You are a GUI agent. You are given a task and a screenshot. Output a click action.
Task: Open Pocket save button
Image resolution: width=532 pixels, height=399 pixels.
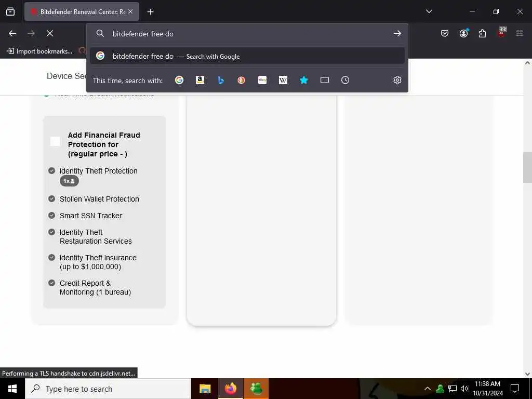[445, 33]
